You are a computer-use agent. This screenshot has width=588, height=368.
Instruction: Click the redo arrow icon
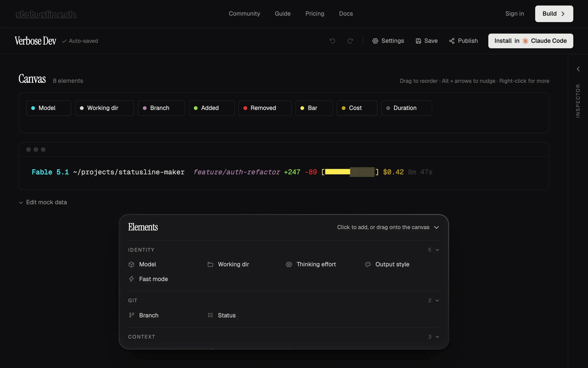tap(350, 41)
